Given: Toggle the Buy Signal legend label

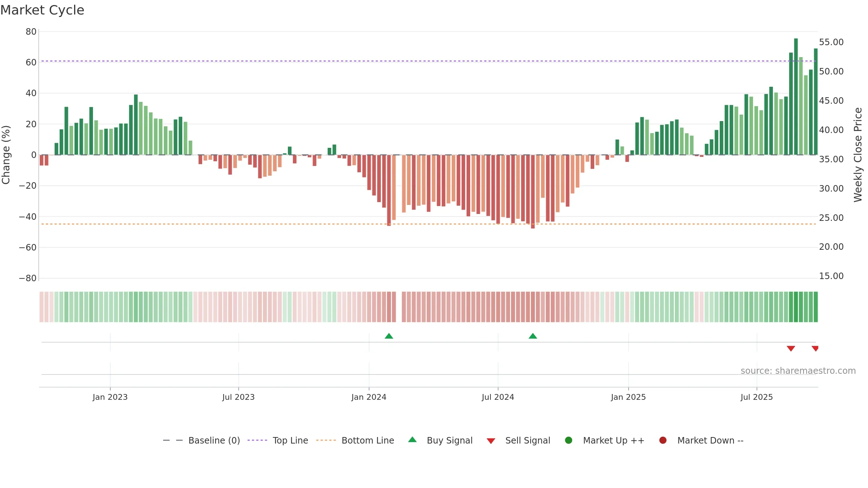Looking at the screenshot, I should [450, 440].
